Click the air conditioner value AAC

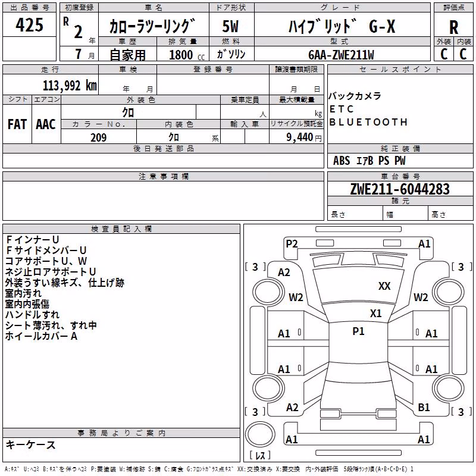click(x=46, y=124)
